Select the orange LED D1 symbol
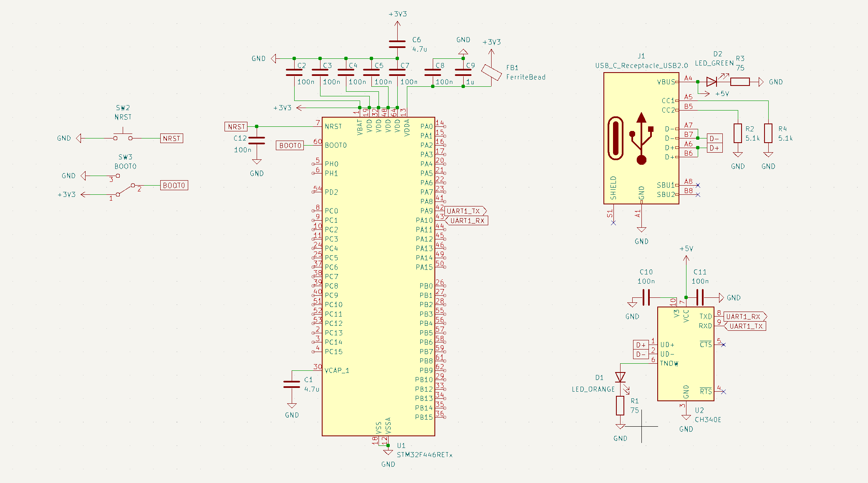868x483 pixels. point(621,377)
